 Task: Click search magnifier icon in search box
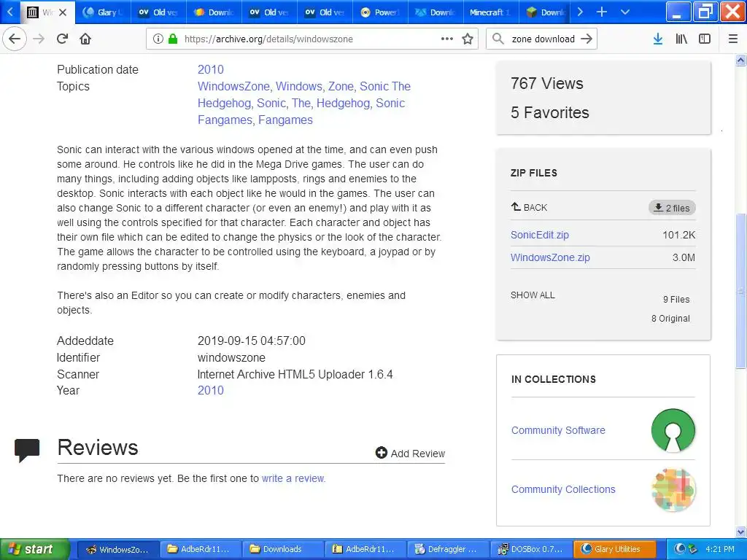pos(498,39)
